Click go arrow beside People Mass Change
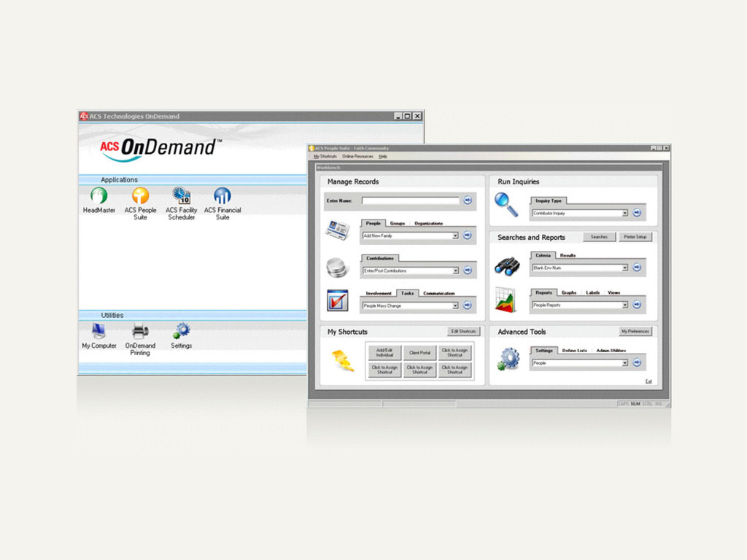 pyautogui.click(x=468, y=306)
